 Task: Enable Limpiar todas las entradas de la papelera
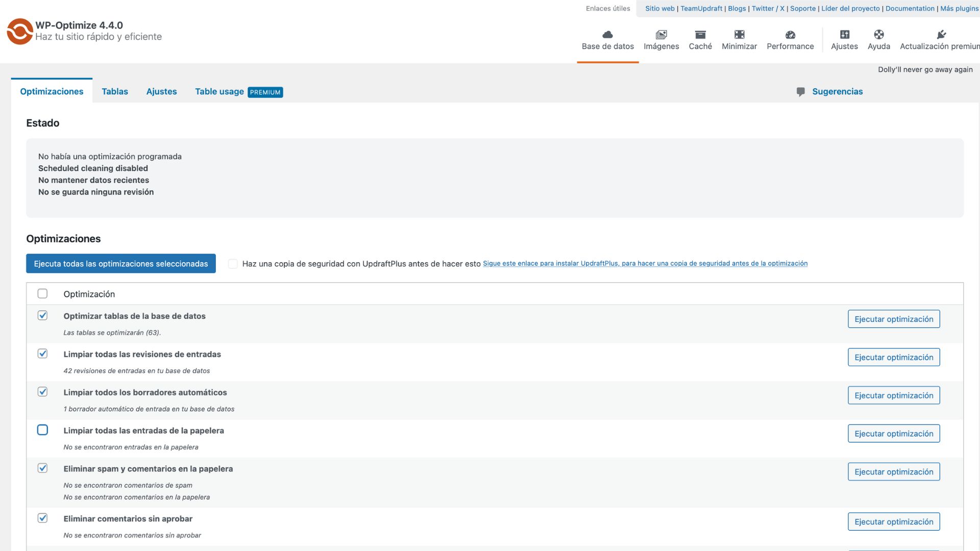pyautogui.click(x=43, y=430)
